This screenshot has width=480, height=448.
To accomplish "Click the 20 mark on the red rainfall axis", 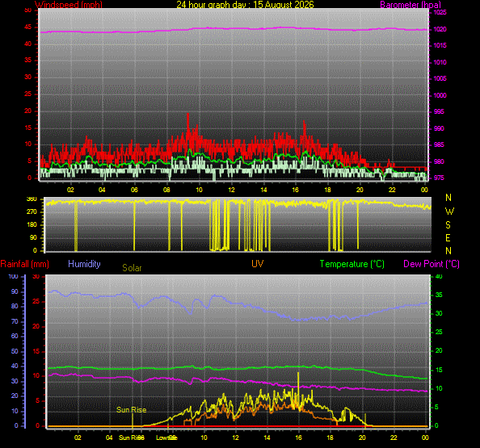I will [x=36, y=327].
